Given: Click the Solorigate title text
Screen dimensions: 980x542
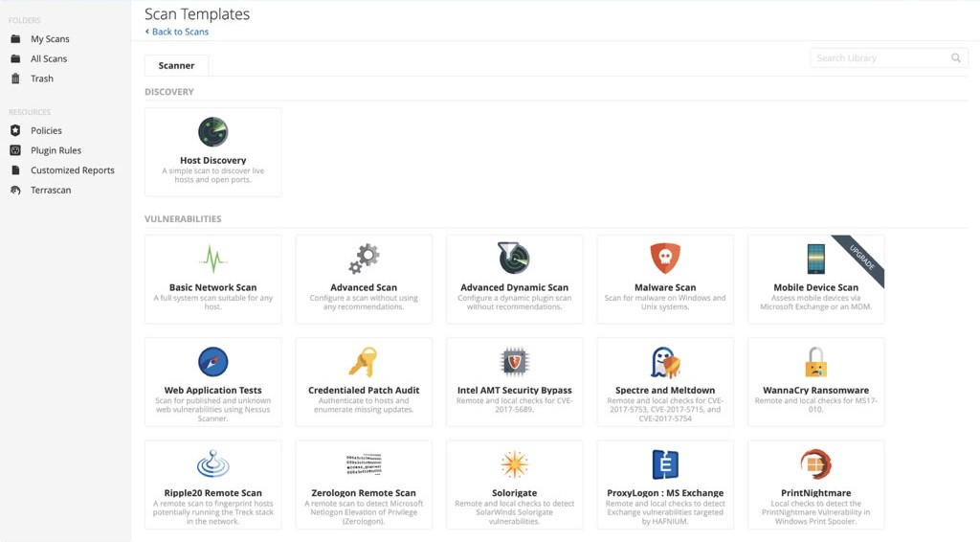Looking at the screenshot, I should [x=514, y=492].
